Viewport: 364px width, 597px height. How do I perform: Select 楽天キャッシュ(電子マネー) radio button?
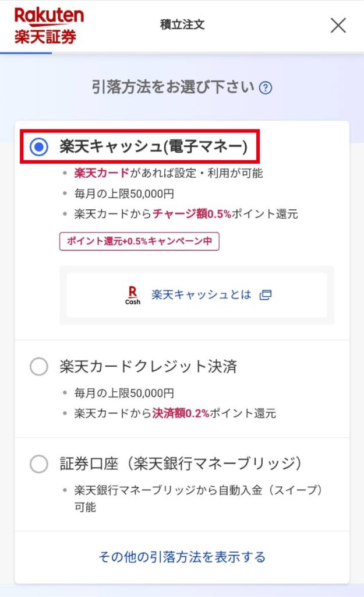click(x=39, y=147)
